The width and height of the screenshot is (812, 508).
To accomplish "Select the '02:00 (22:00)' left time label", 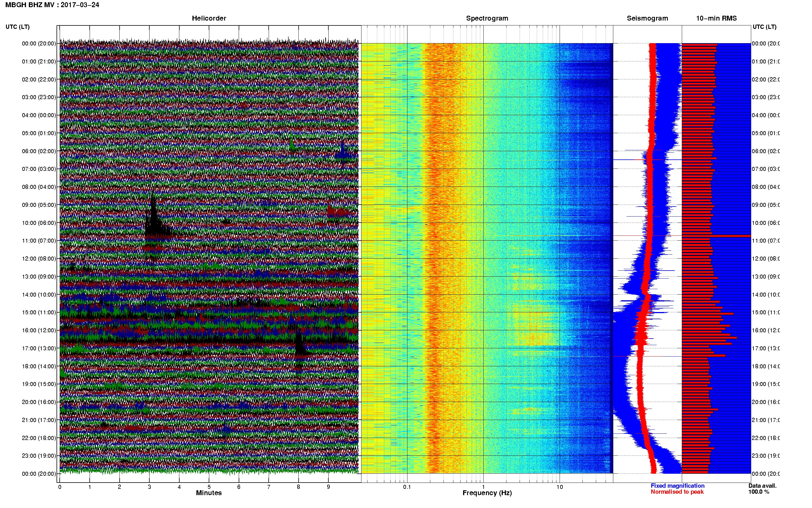I will click(x=39, y=79).
